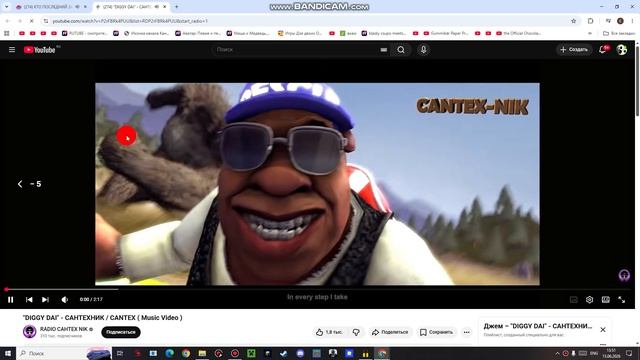Like the video with thumbs up
The width and height of the screenshot is (640, 360).
[329, 332]
